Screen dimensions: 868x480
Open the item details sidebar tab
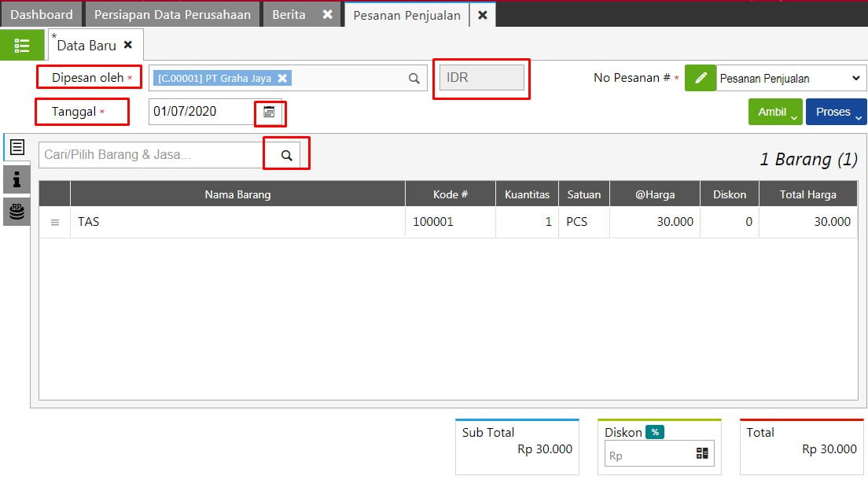point(17,147)
